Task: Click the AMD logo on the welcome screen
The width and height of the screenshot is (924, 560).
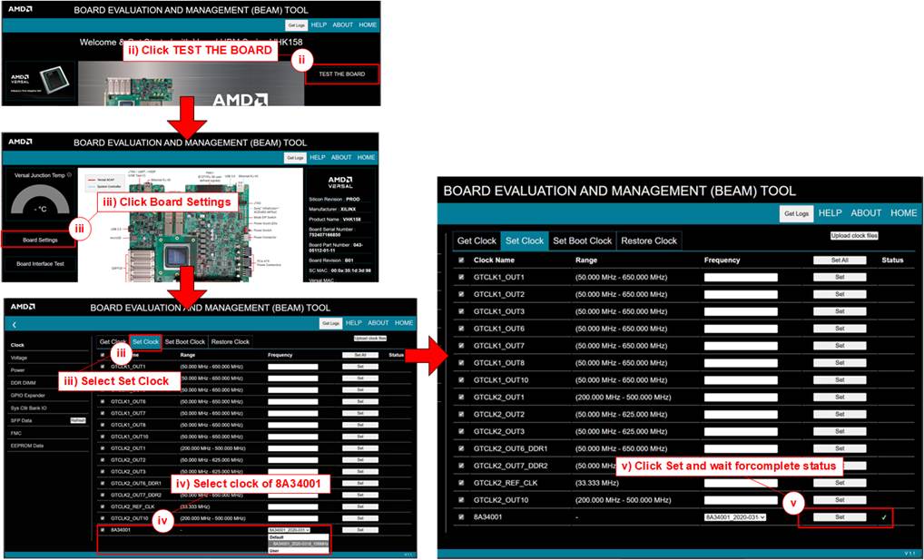Action: coord(20,9)
